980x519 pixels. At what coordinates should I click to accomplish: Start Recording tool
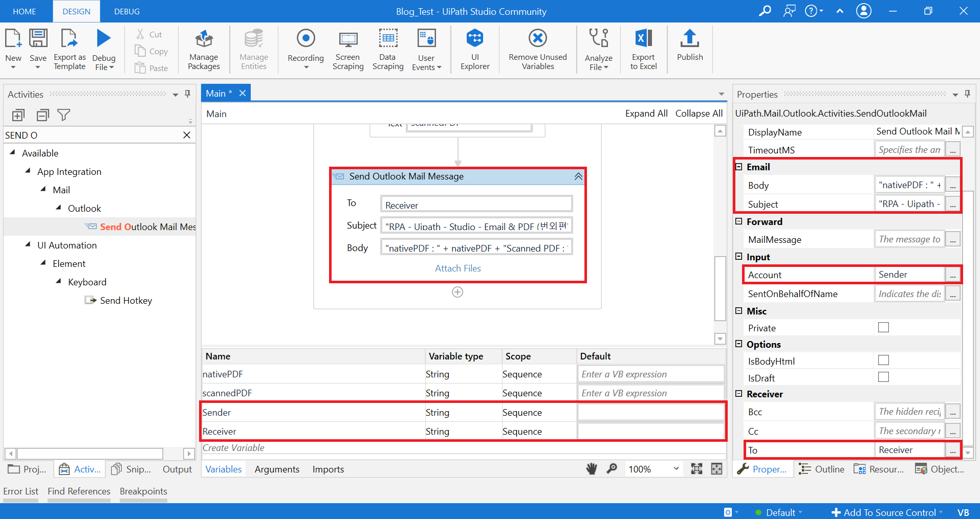pyautogui.click(x=306, y=50)
